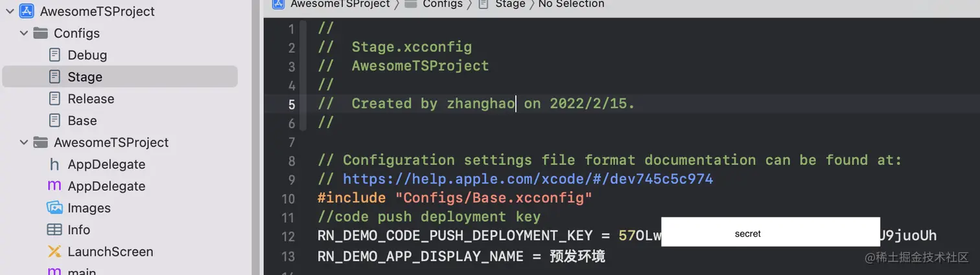The width and height of the screenshot is (980, 275).
Task: Click line number 12 in the gutter
Action: (288, 236)
